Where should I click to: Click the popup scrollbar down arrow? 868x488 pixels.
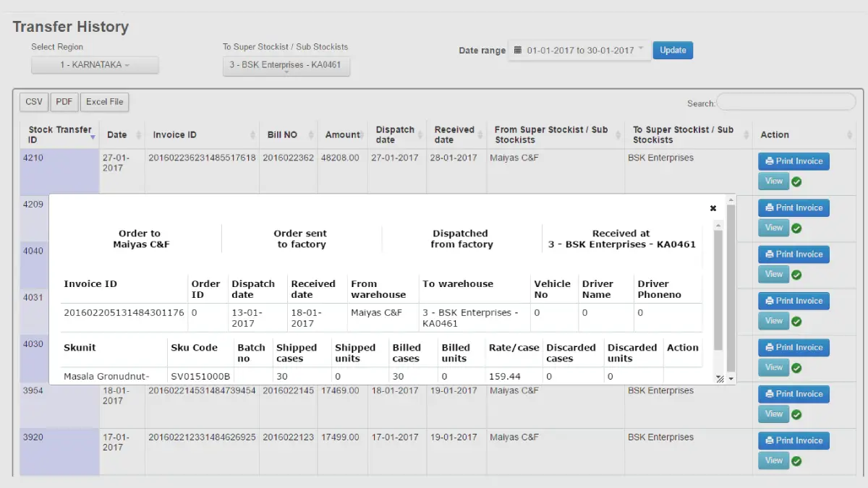point(731,379)
